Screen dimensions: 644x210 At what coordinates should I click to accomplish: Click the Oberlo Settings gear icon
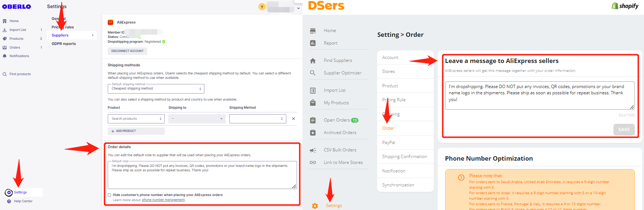click(9, 192)
